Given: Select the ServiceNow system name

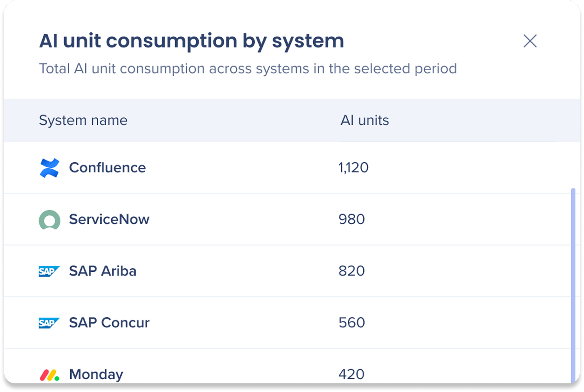Looking at the screenshot, I should 109,219.
